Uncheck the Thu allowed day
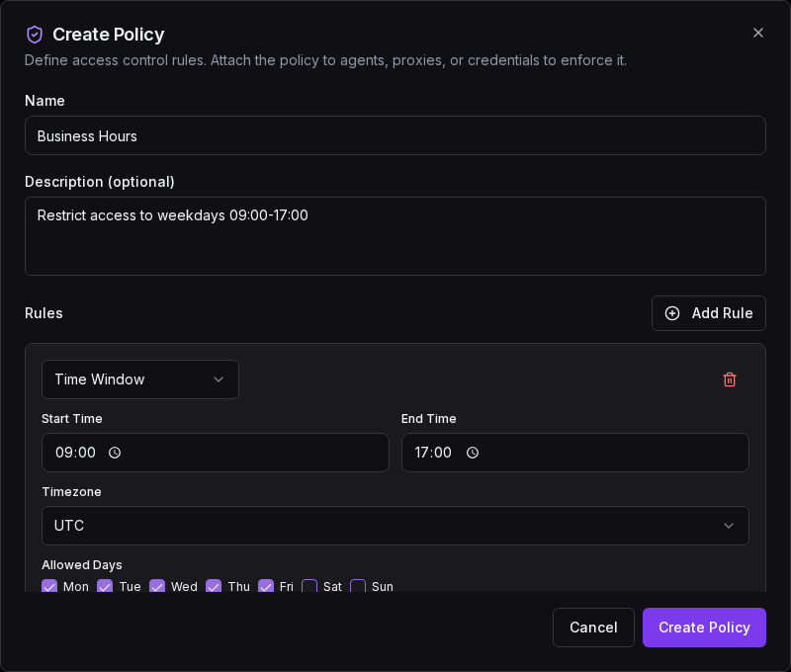This screenshot has width=791, height=672. coord(214,586)
